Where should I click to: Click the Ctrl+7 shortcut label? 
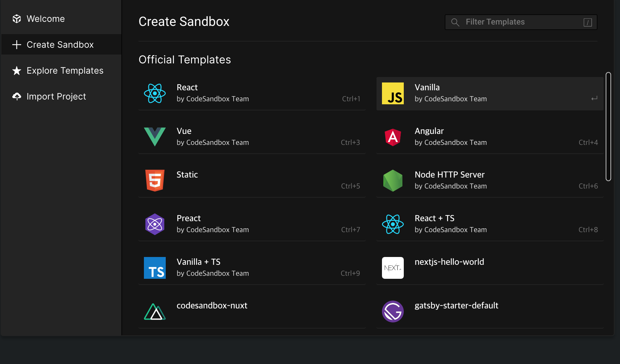pyautogui.click(x=351, y=230)
